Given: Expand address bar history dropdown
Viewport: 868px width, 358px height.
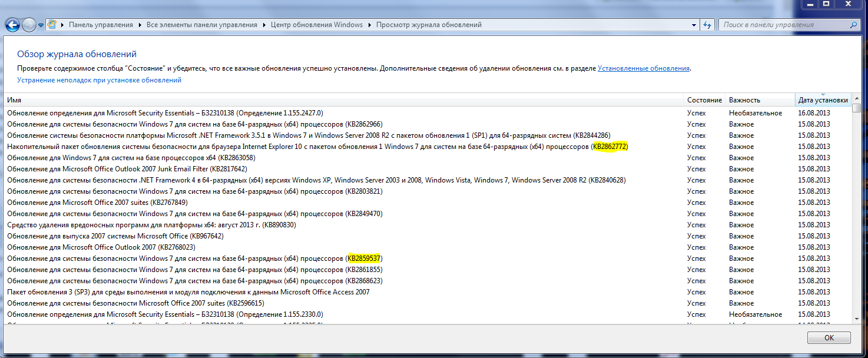Looking at the screenshot, I should click(x=694, y=25).
